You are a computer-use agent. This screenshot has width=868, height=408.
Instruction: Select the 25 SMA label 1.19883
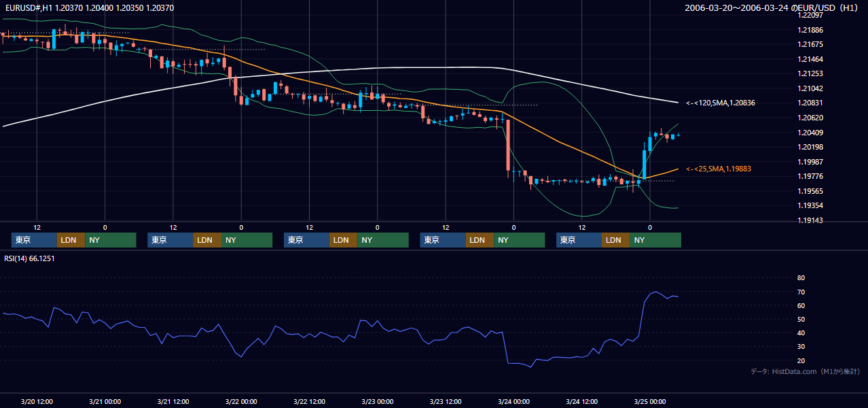click(x=719, y=169)
